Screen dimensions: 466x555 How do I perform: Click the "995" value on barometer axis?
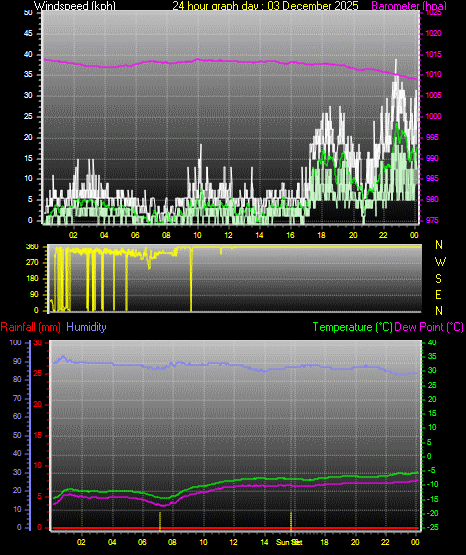pyautogui.click(x=432, y=137)
